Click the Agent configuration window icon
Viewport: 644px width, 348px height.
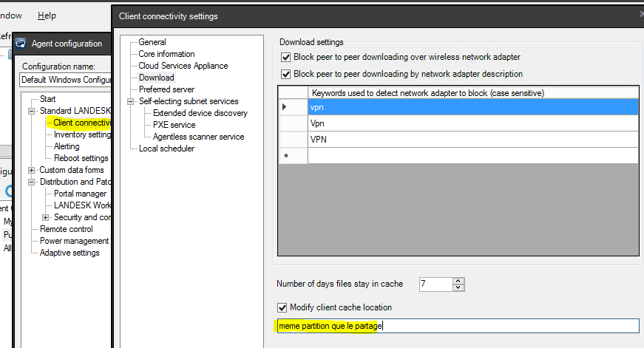(20, 44)
